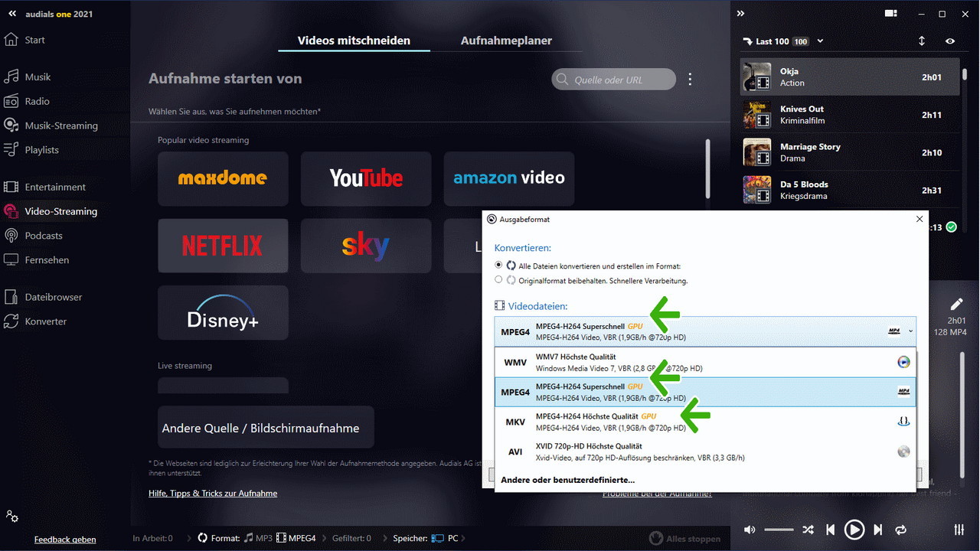Click the pencil edit icon
Image resolution: width=980 pixels, height=551 pixels.
956,305
